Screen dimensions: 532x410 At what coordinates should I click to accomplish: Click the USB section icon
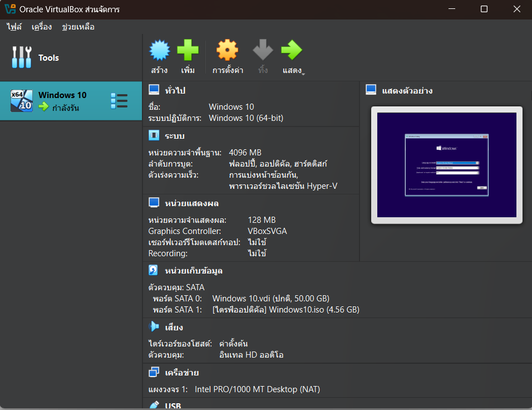pos(154,405)
